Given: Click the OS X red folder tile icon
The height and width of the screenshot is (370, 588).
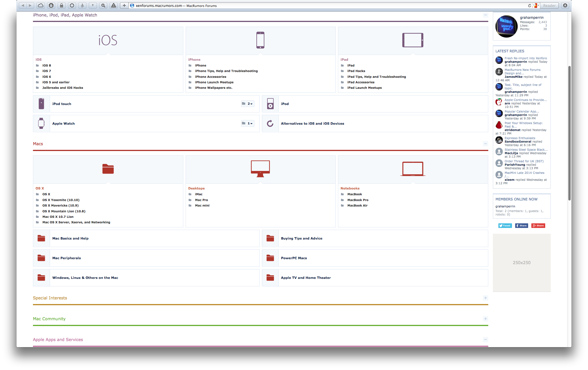Looking at the screenshot, I should click(108, 169).
